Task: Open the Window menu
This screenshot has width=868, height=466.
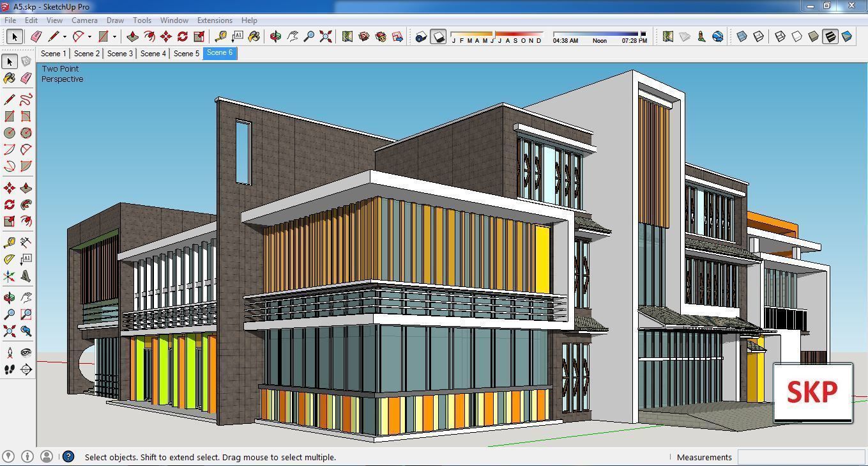Action: pyautogui.click(x=174, y=20)
